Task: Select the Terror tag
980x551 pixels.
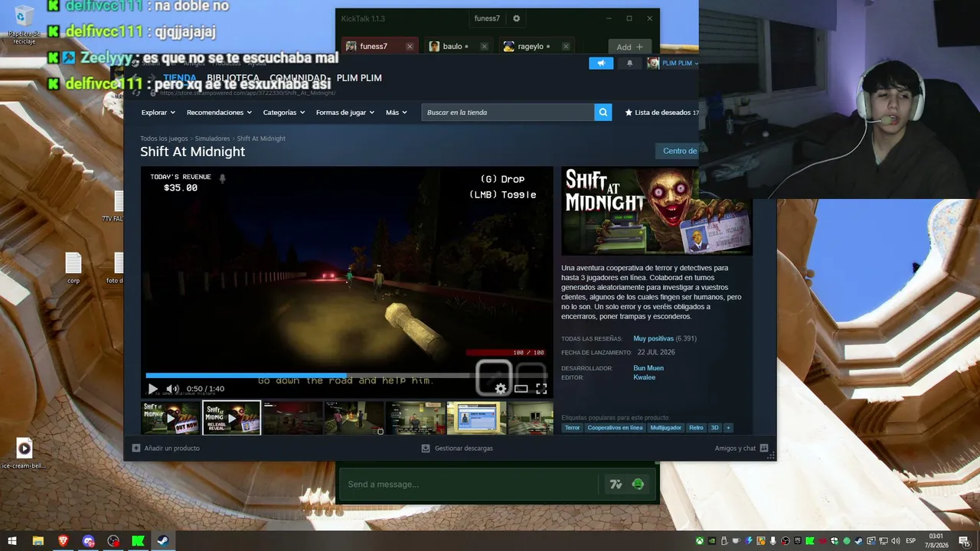Action: point(572,428)
